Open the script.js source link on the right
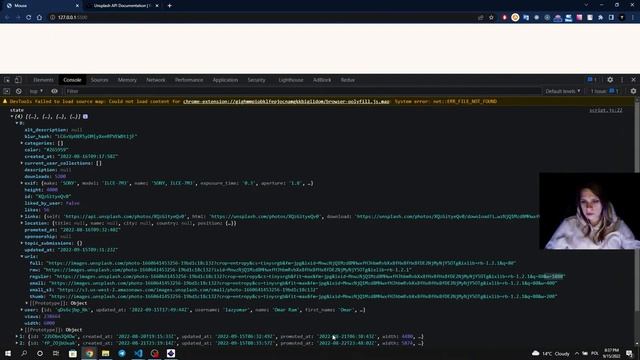 (x=606, y=110)
